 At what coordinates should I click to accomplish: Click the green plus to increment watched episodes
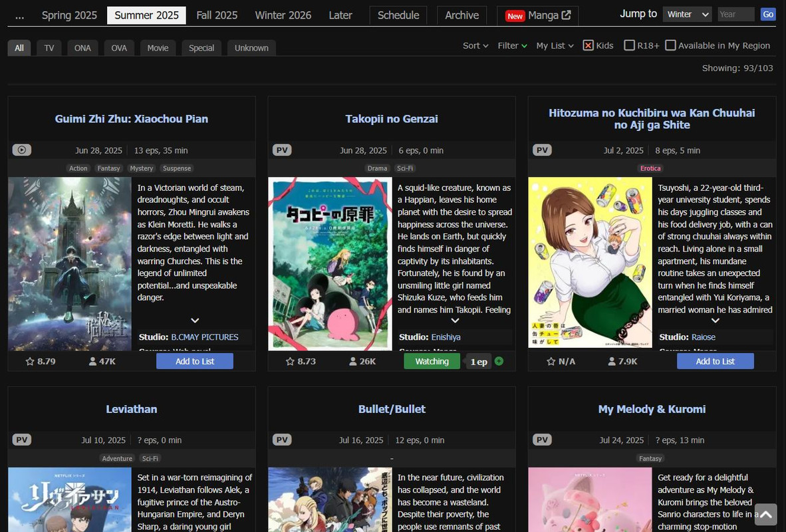click(499, 361)
